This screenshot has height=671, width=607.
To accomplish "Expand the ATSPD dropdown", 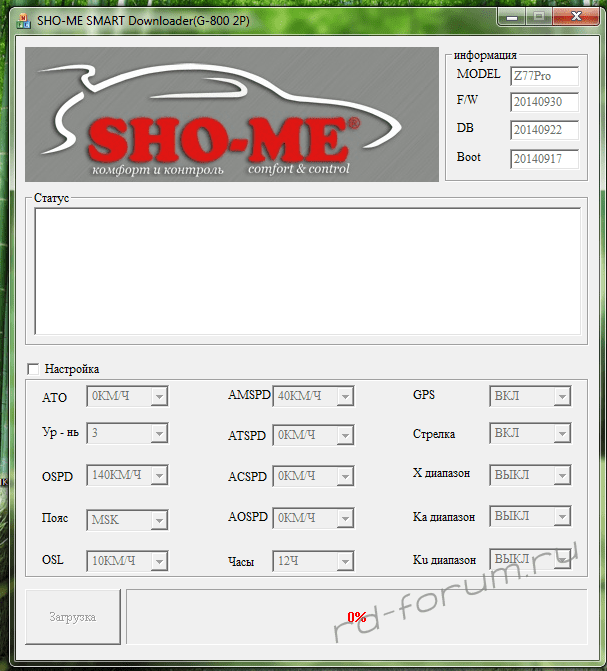I will [x=313, y=435].
